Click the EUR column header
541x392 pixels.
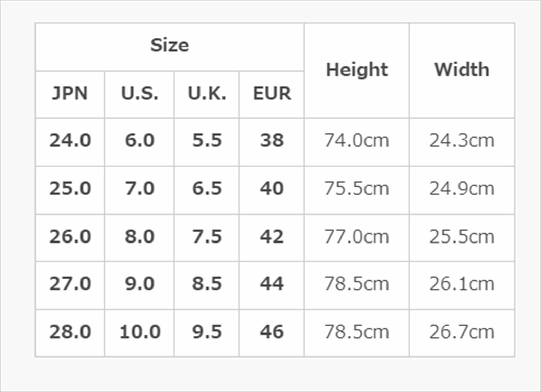pyautogui.click(x=272, y=95)
